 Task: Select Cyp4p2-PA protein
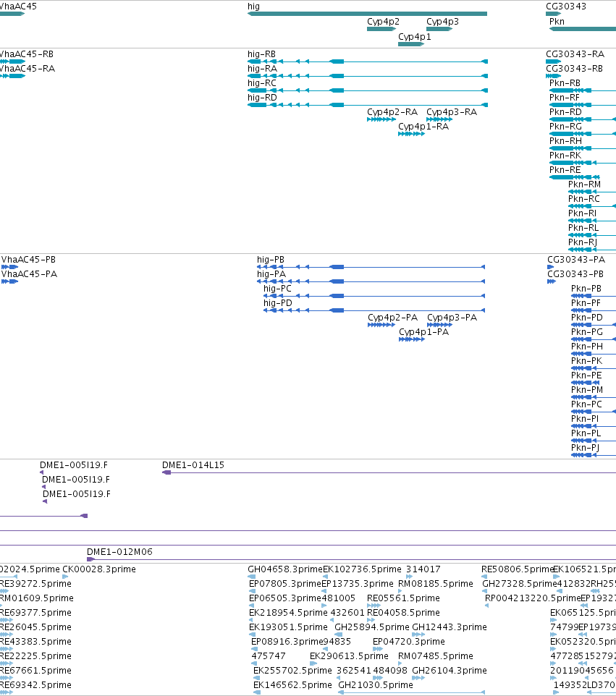(x=381, y=325)
